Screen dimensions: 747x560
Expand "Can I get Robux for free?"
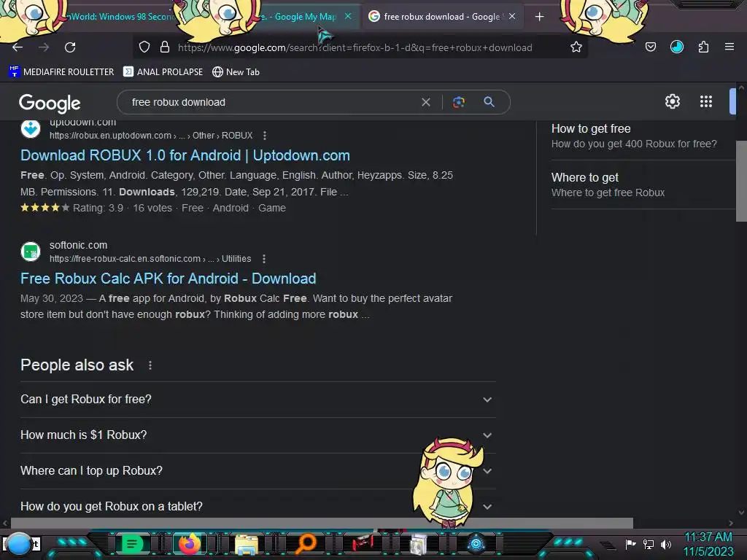(x=258, y=400)
